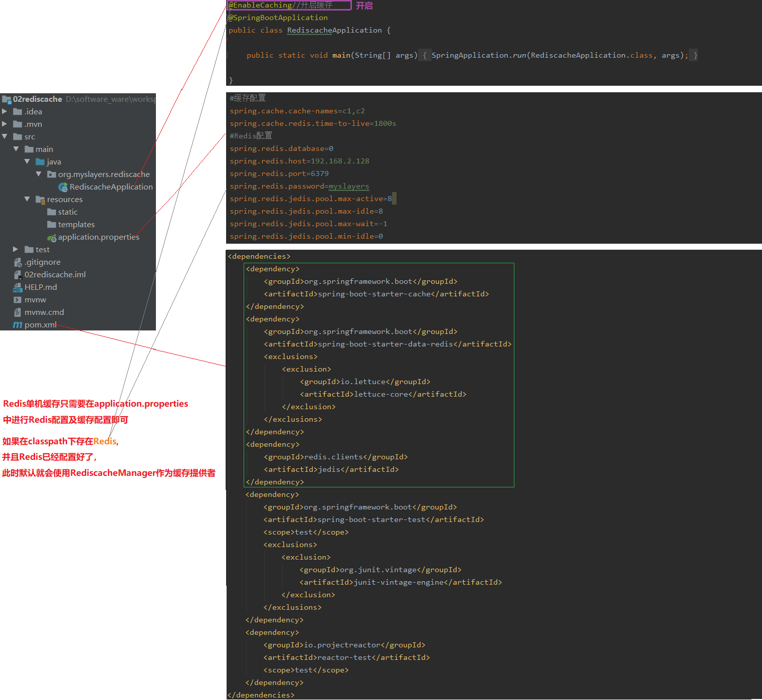Select the static folder
Viewport: 762px width, 700px height.
coord(68,212)
